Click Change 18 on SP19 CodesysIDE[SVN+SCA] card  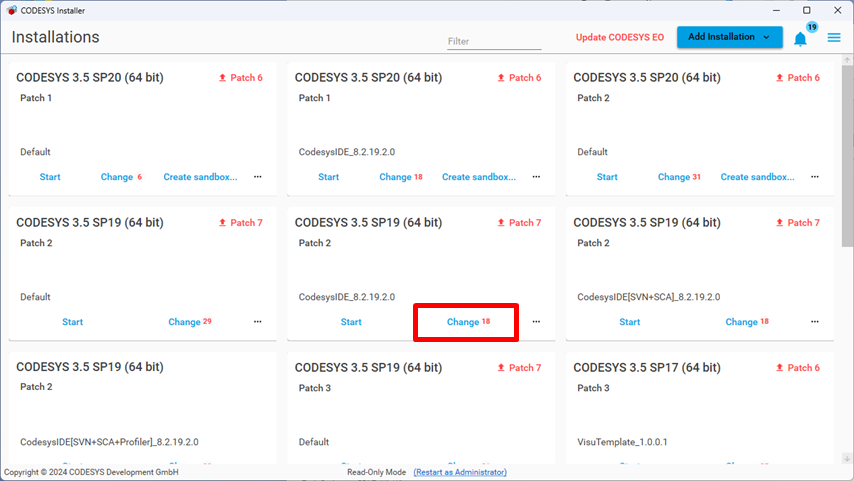747,321
